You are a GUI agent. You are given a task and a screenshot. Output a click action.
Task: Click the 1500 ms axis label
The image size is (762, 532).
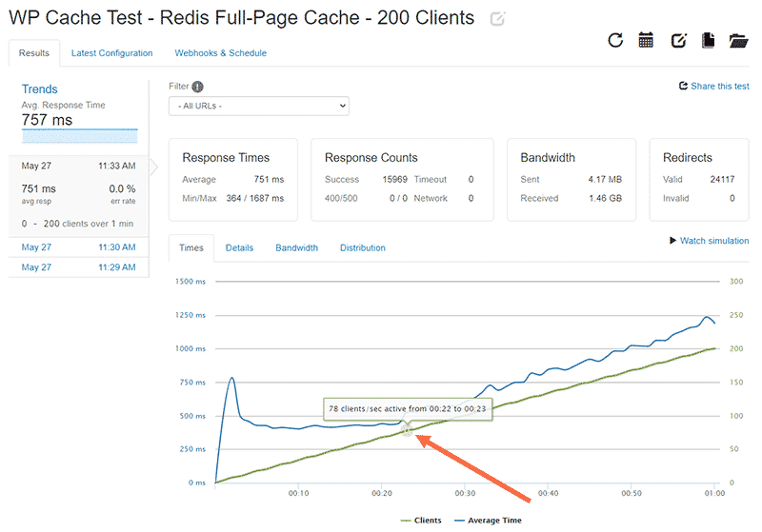point(190,282)
